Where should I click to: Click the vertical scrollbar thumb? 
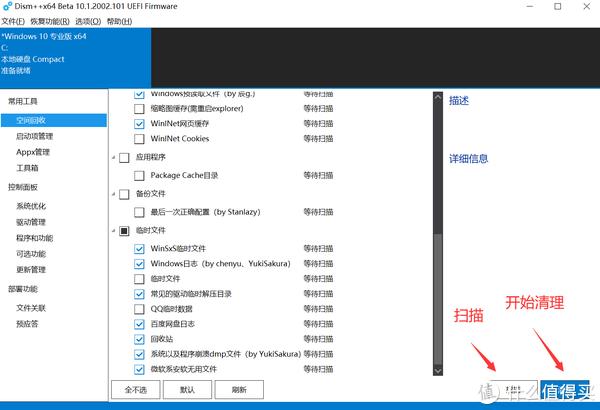click(x=438, y=299)
